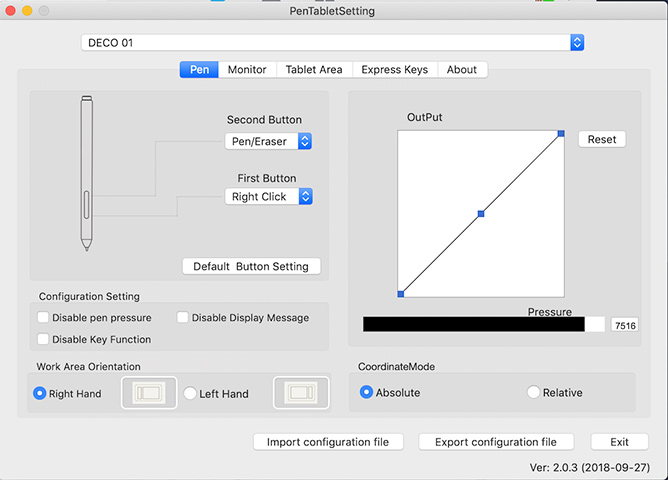Expand the DECO 01 device selector
This screenshot has width=668, height=480.
pos(332,43)
